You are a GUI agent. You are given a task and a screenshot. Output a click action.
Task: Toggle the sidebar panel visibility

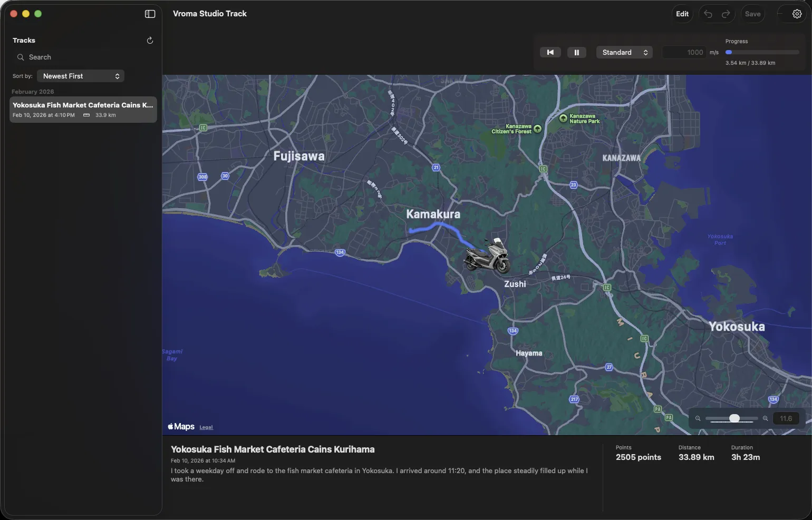[150, 14]
